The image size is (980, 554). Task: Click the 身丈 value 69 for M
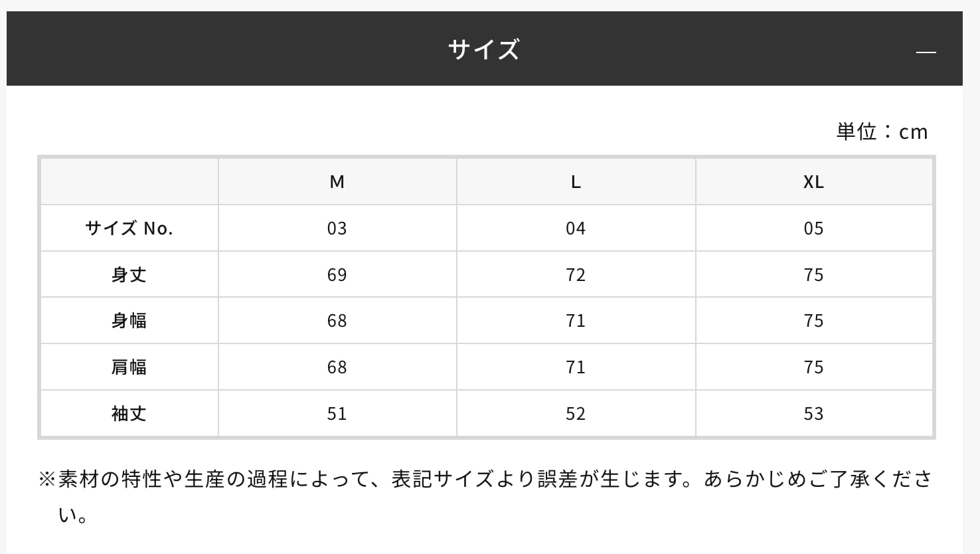[337, 275]
